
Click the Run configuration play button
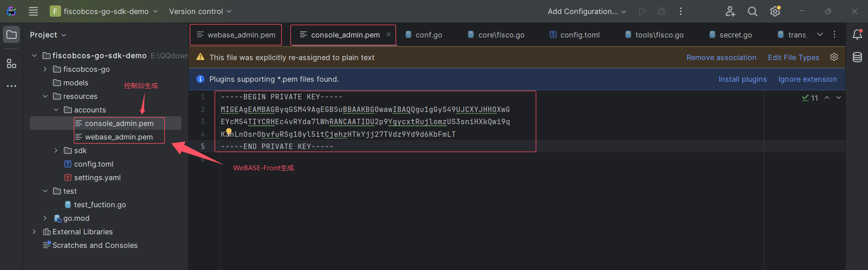pos(642,11)
